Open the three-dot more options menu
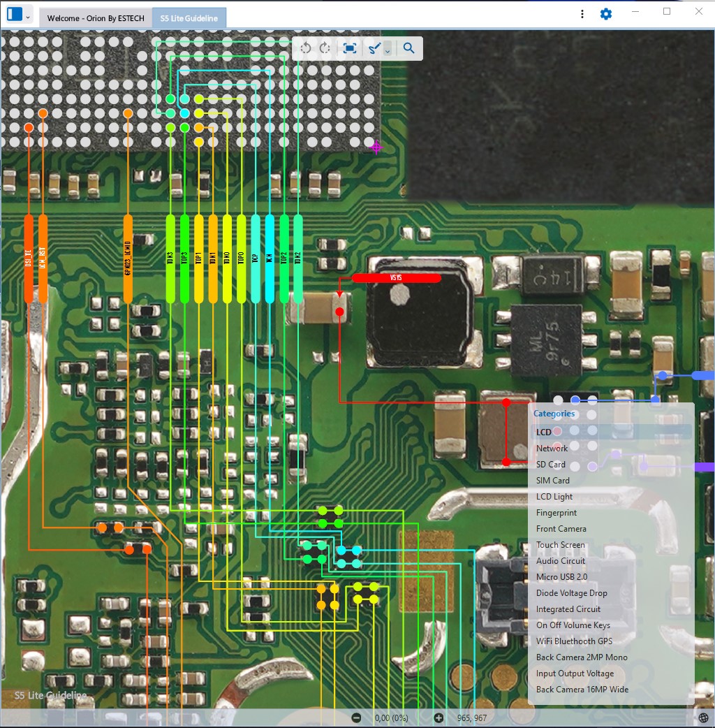715x728 pixels. click(582, 14)
